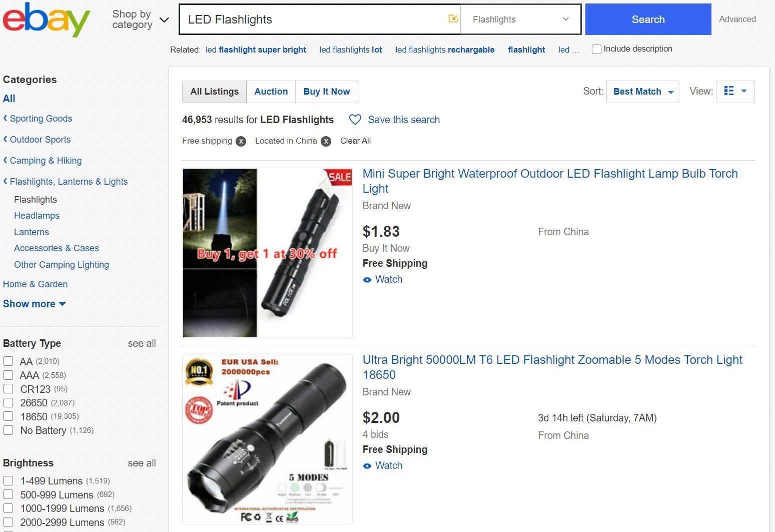Open the Best Match sort dropdown
This screenshot has height=532, width=775.
point(642,92)
